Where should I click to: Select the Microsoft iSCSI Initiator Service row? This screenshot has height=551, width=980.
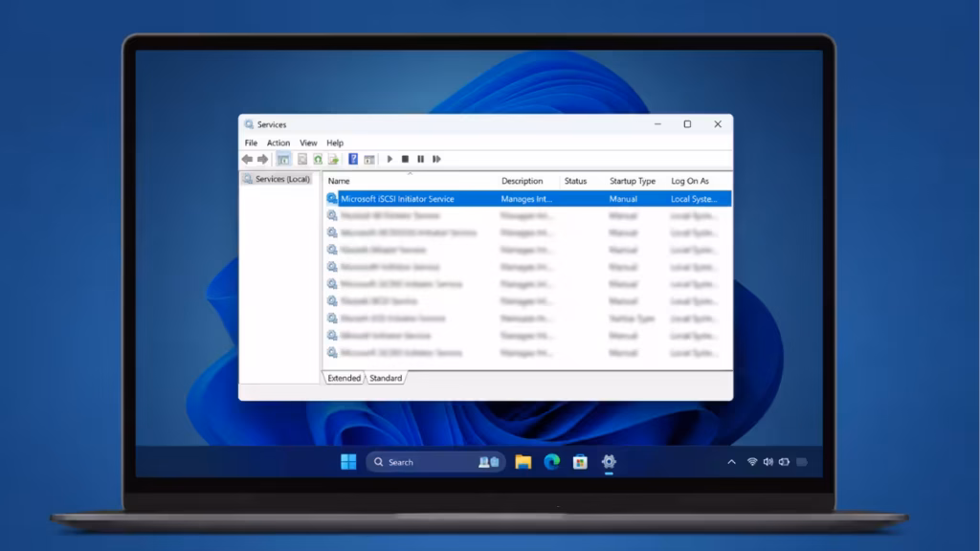527,199
